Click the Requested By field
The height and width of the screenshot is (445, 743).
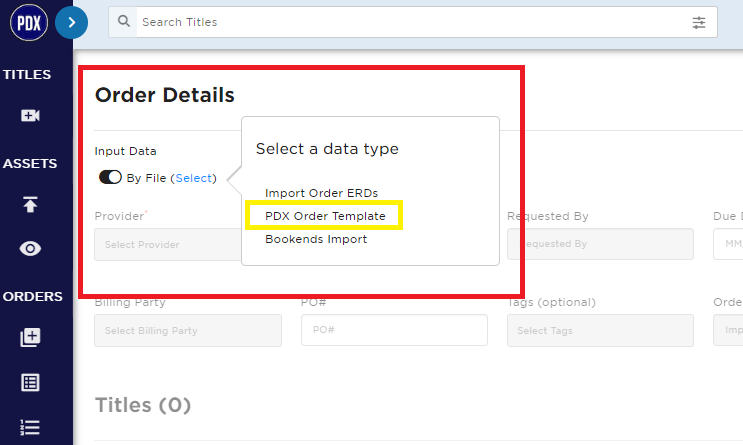600,244
